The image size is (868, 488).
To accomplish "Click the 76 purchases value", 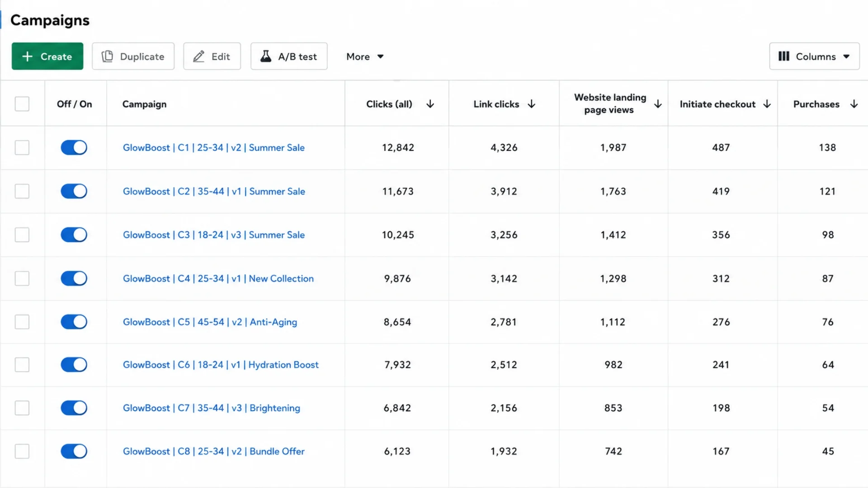I will coord(828,322).
